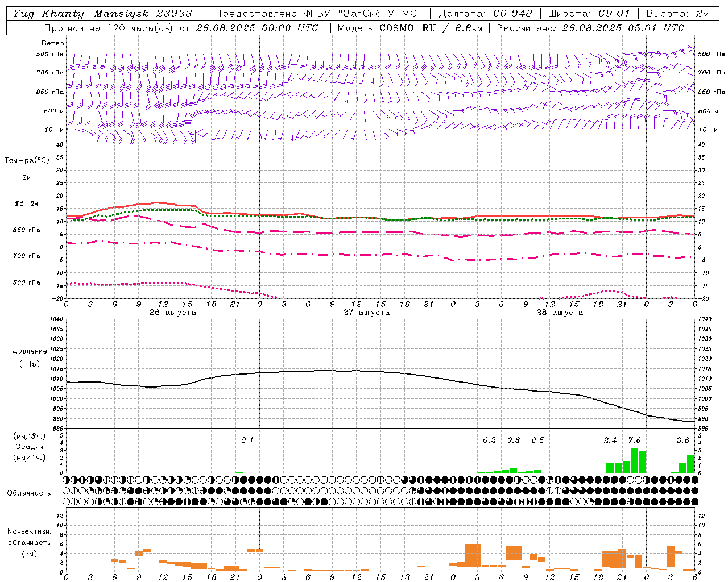Click the Ветер panel label
The image size is (728, 582).
tap(53, 43)
